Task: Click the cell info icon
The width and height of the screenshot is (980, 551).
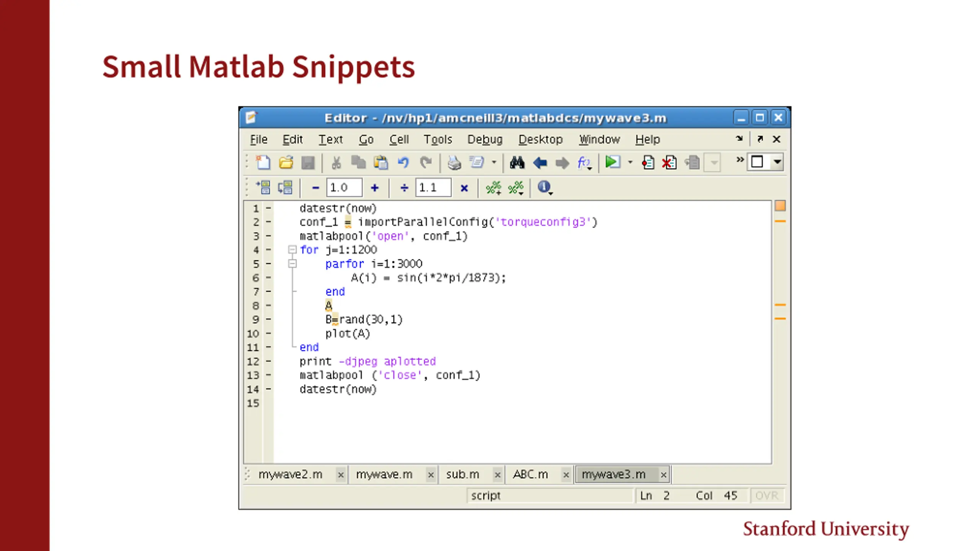Action: [543, 187]
